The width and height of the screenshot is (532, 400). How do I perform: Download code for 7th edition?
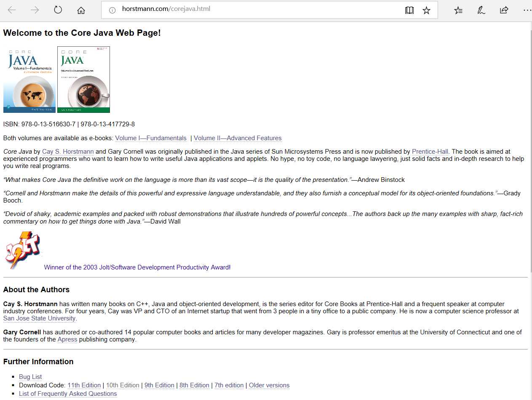229,385
